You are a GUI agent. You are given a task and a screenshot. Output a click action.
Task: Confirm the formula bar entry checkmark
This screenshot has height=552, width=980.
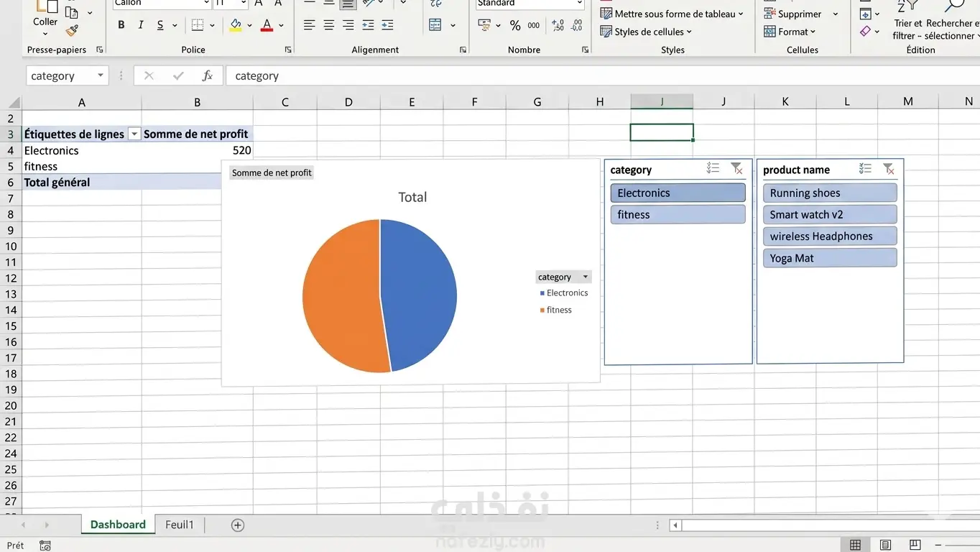pyautogui.click(x=178, y=75)
